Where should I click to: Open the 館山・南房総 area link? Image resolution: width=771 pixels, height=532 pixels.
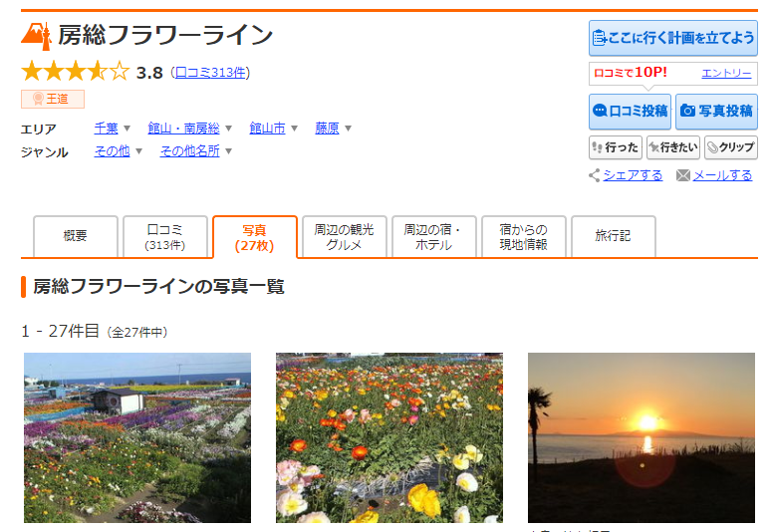click(184, 129)
